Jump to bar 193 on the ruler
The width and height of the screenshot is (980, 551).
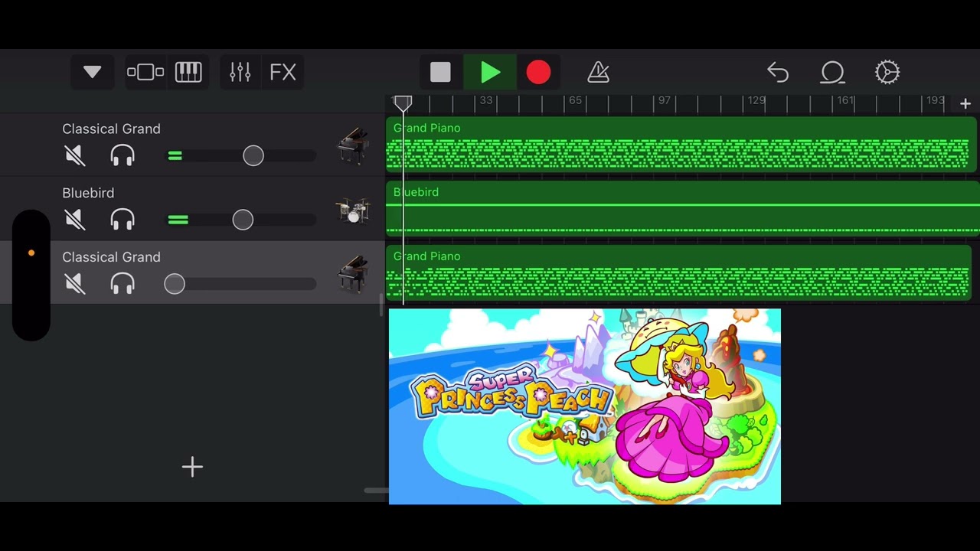pyautogui.click(x=935, y=100)
